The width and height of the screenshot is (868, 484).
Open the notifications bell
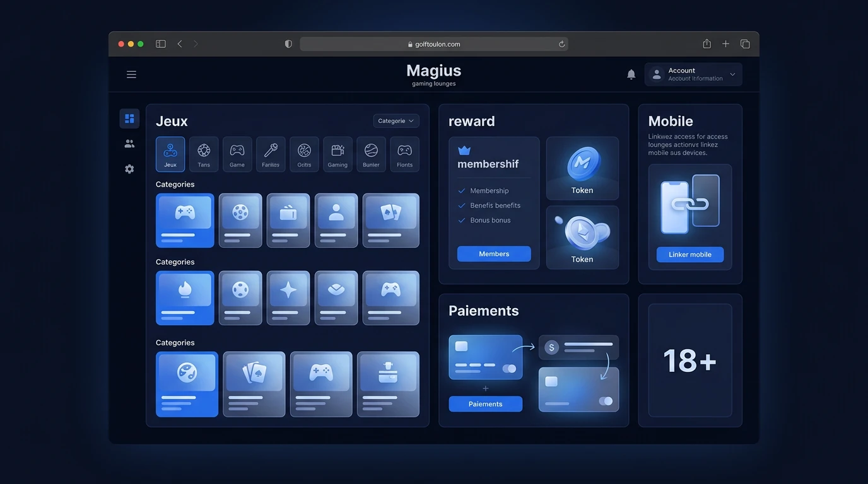point(631,74)
